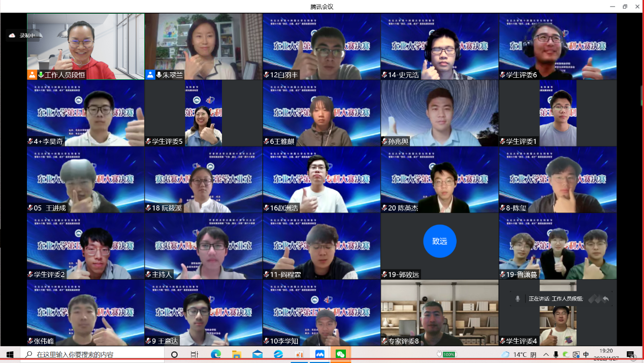
Task: Launch Microsoft Edge from the taskbar
Action: 215,354
